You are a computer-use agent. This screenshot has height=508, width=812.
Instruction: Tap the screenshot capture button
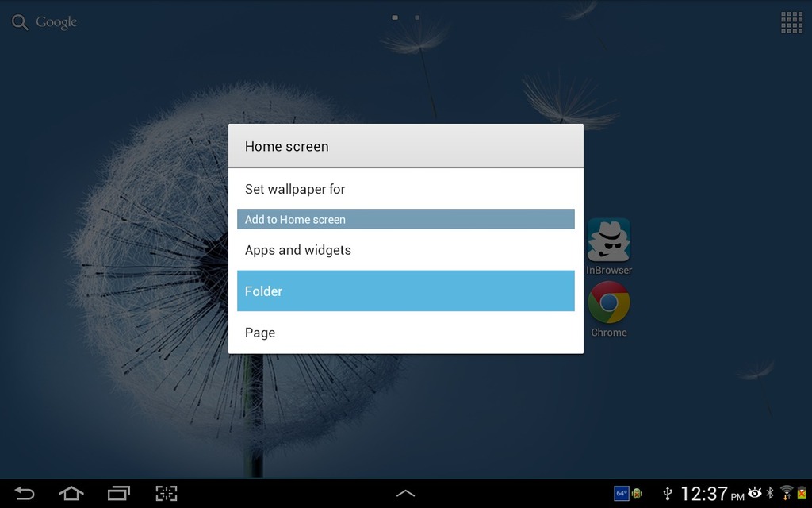coord(167,493)
